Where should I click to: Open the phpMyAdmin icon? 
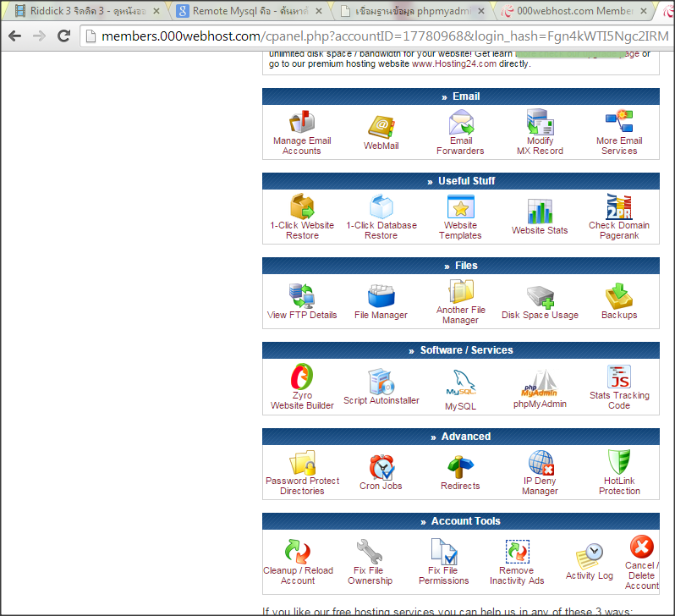540,383
